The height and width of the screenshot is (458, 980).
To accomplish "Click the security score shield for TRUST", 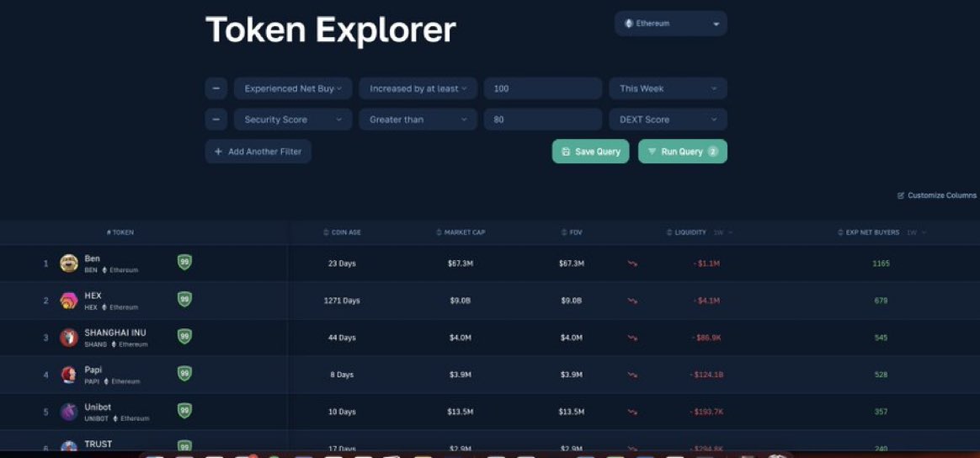I will 184,446.
